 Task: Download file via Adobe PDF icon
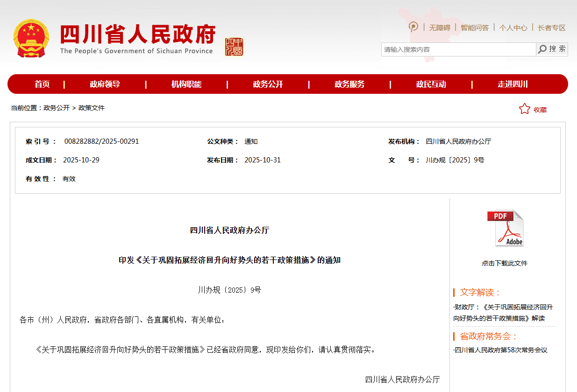tap(505, 228)
